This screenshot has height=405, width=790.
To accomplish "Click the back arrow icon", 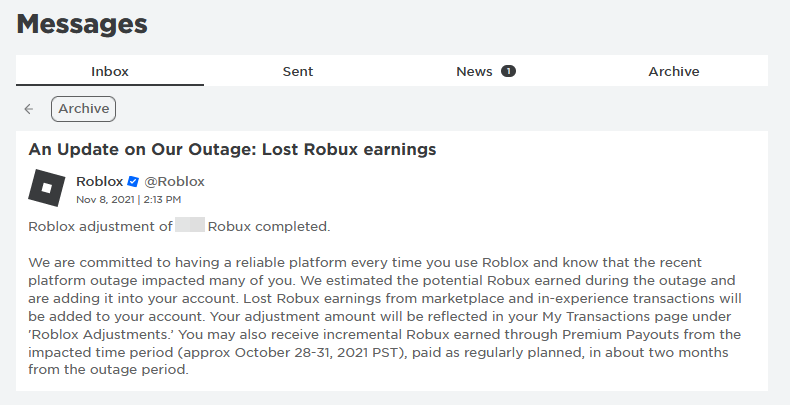I will [29, 109].
